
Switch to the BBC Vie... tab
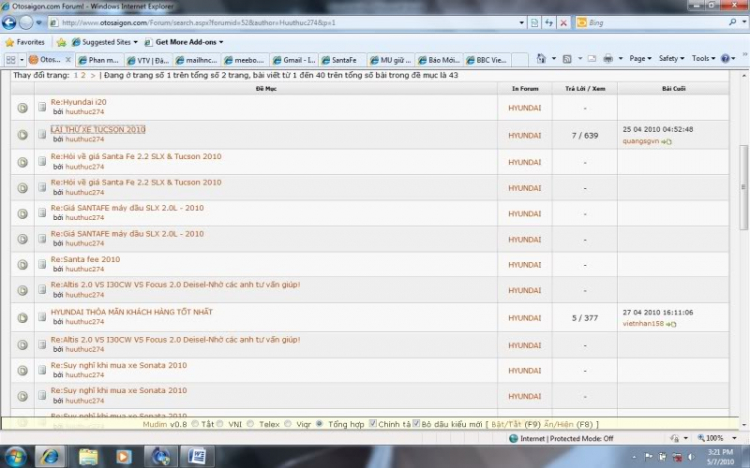click(488, 60)
